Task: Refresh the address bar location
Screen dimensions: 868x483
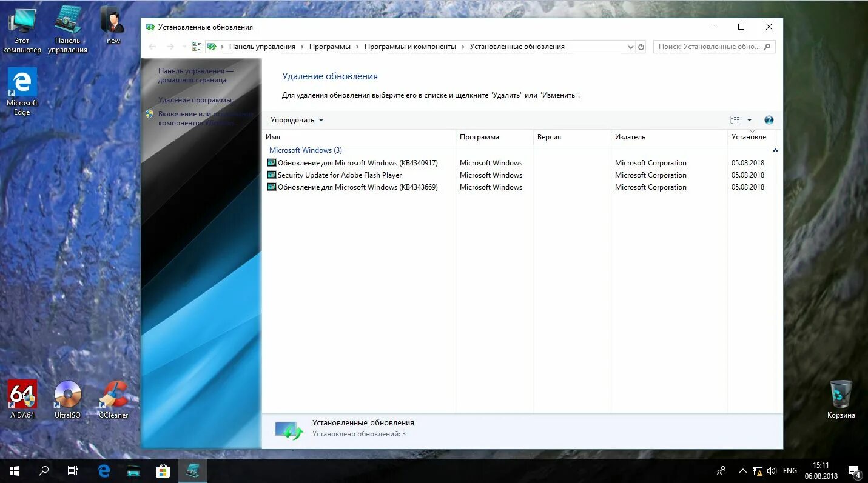Action: tap(641, 47)
